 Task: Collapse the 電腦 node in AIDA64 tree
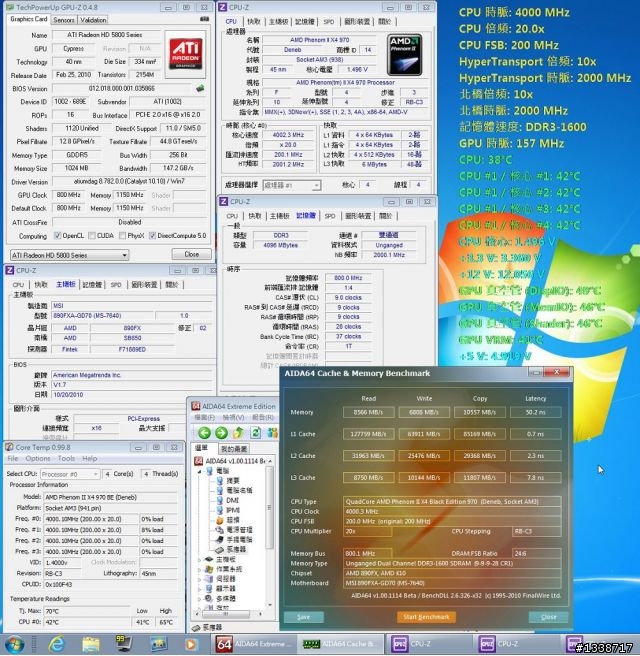[200, 471]
